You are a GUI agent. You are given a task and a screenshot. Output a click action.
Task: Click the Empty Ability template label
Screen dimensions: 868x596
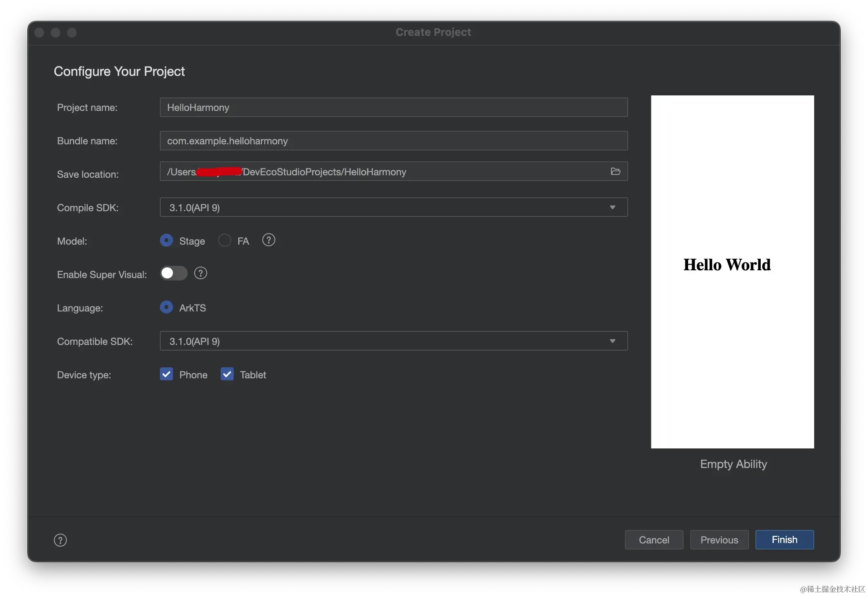[x=733, y=464]
